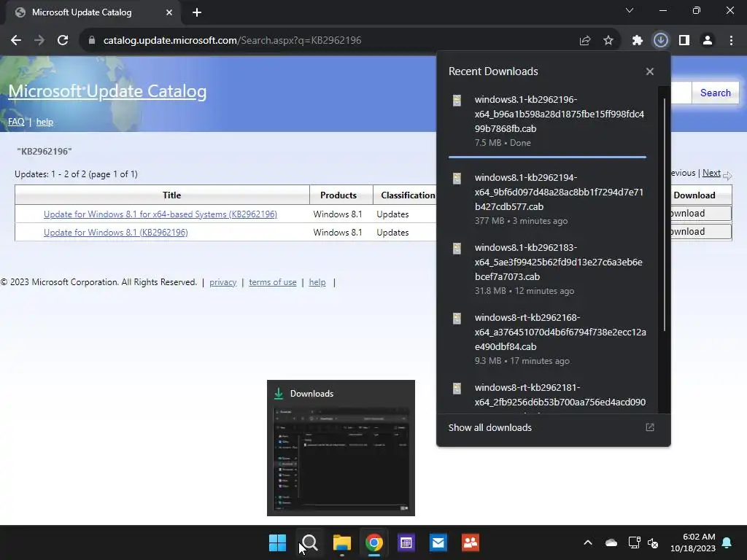Viewport: 747px width, 560px height.
Task: Click the Recent Downloads scrollbar
Action: (x=665, y=214)
